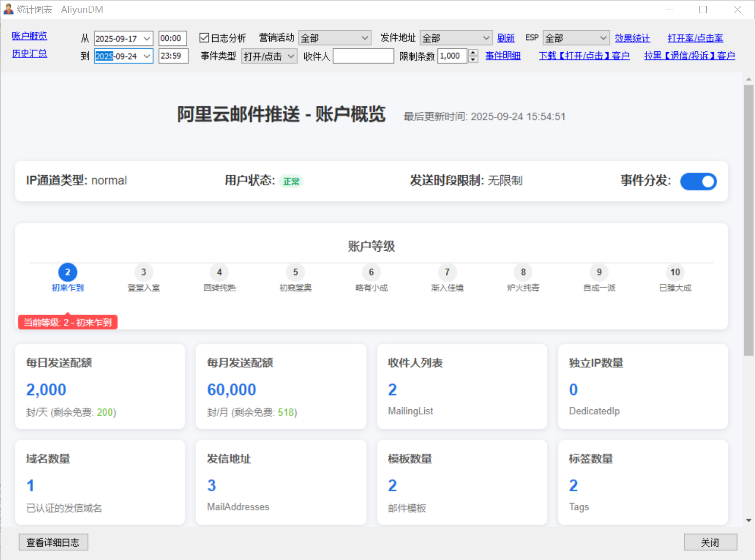Click the 刷新 link
This screenshot has height=560, width=755.
point(506,38)
